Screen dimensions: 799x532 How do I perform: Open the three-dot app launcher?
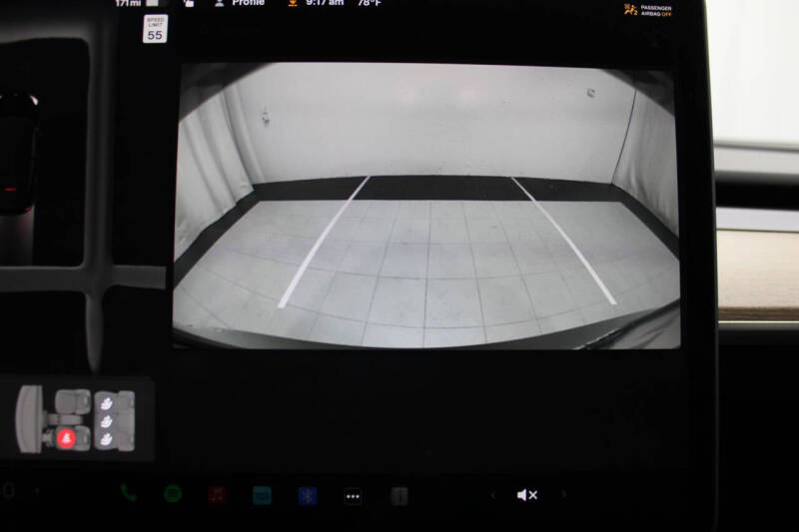[x=353, y=496]
